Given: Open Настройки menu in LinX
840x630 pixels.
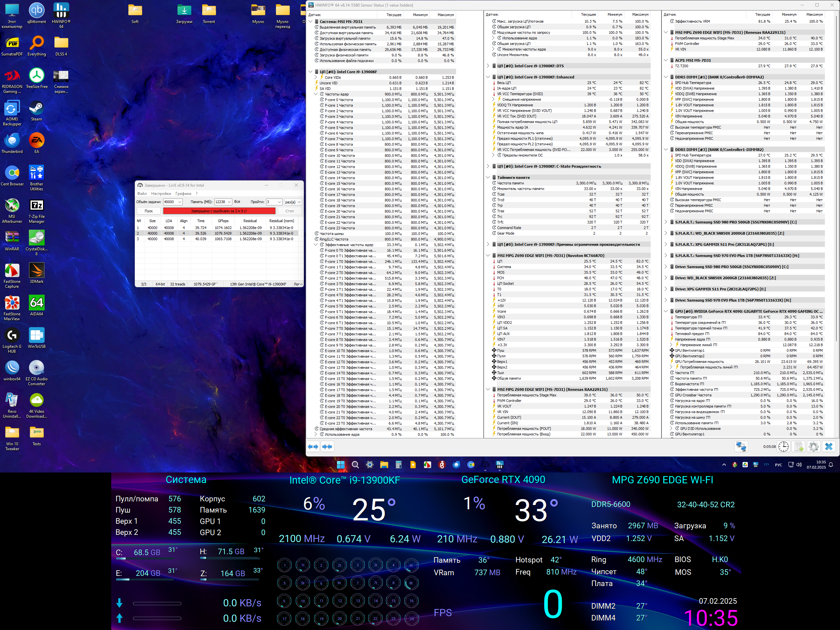Looking at the screenshot, I should coord(161,194).
